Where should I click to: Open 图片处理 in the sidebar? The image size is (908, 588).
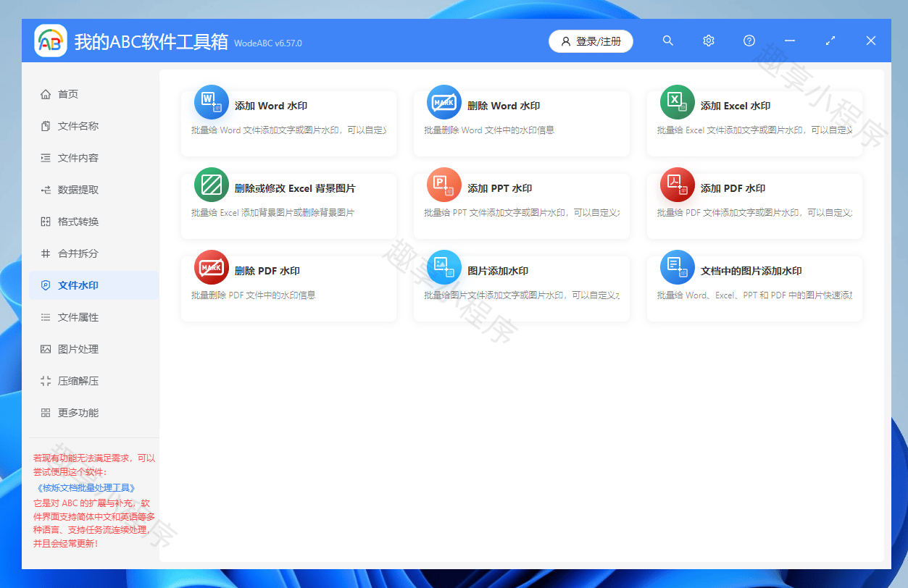pos(93,349)
